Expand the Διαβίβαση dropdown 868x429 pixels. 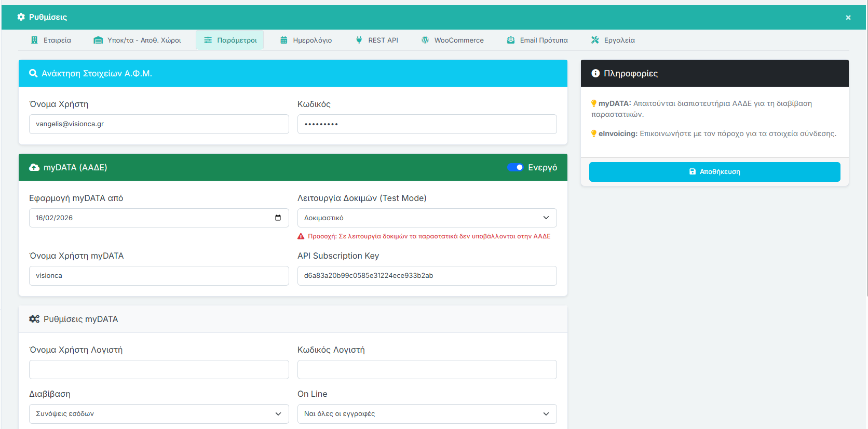click(x=159, y=414)
